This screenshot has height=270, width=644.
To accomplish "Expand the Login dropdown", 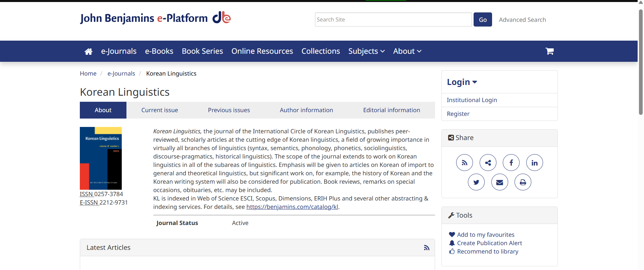I will 462,82.
